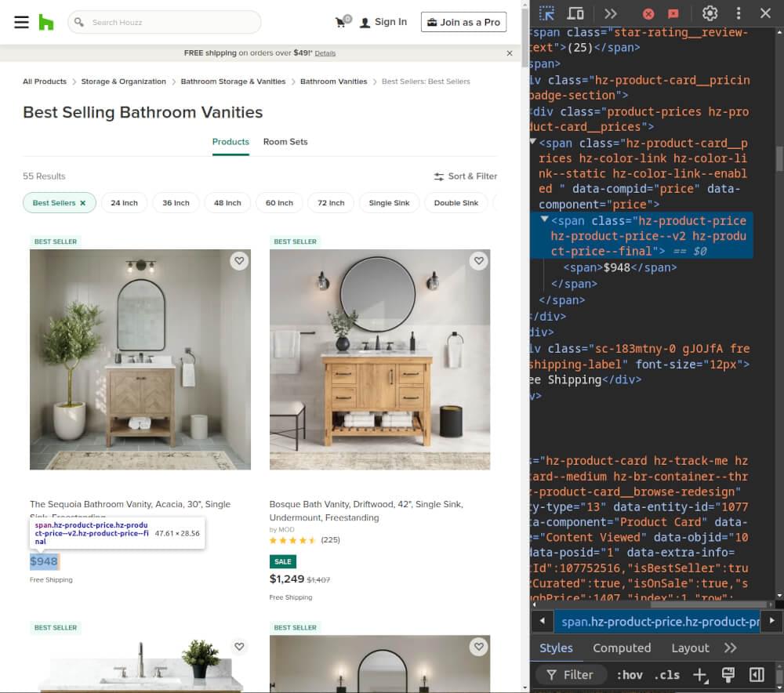Image resolution: width=784 pixels, height=693 pixels.
Task: Open the DevTools three-dot customize menu
Action: pyautogui.click(x=738, y=13)
